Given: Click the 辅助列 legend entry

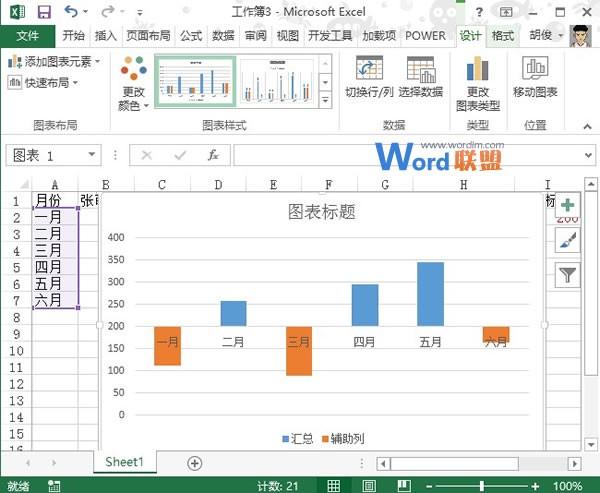Looking at the screenshot, I should point(343,438).
